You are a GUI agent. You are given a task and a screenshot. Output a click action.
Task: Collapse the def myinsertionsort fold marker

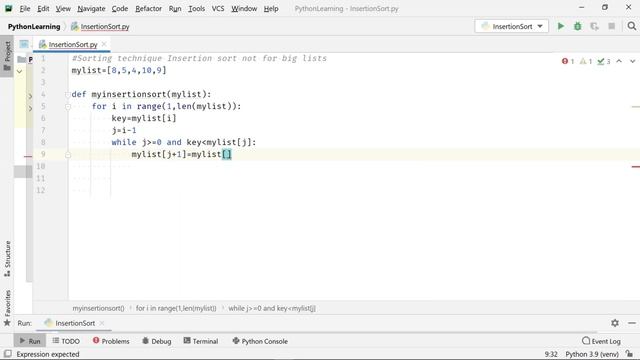[68, 95]
